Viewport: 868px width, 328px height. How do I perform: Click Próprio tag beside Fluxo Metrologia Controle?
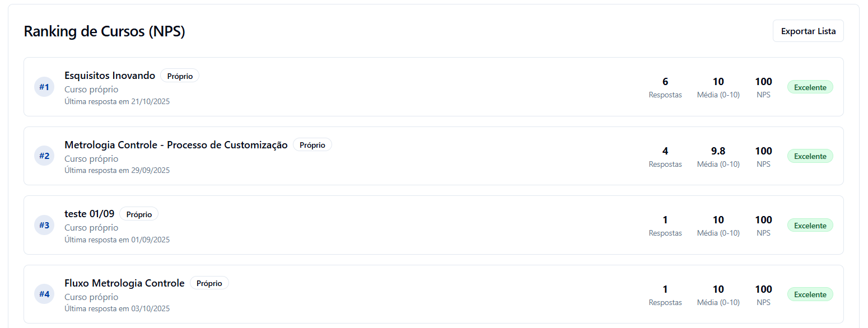pyautogui.click(x=209, y=283)
